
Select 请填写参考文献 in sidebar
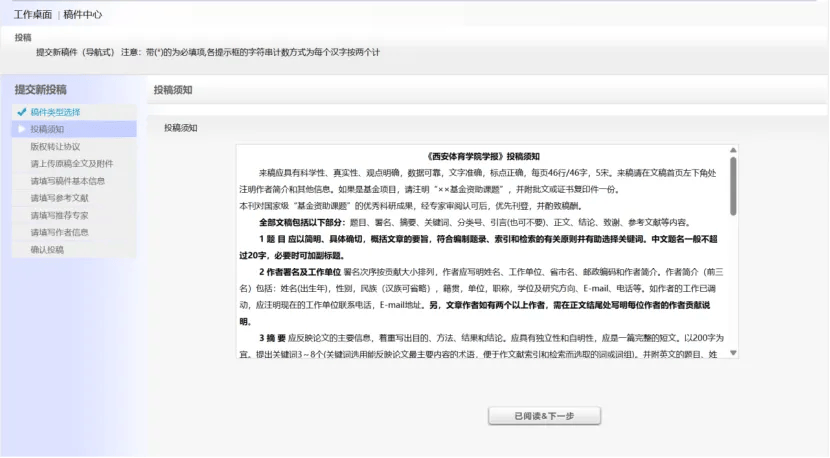click(59, 198)
